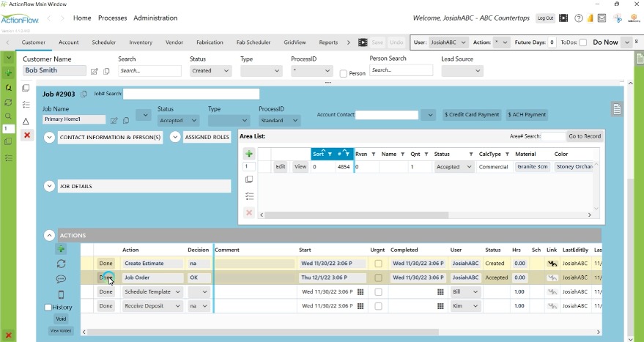The height and width of the screenshot is (342, 644).
Task: Click View button in Area List row
Action: pos(300,167)
